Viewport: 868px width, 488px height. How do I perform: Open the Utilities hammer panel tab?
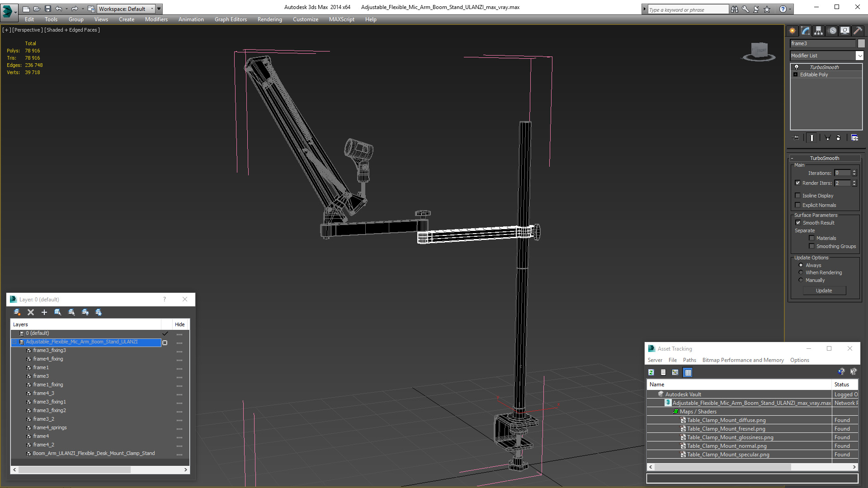[858, 31]
